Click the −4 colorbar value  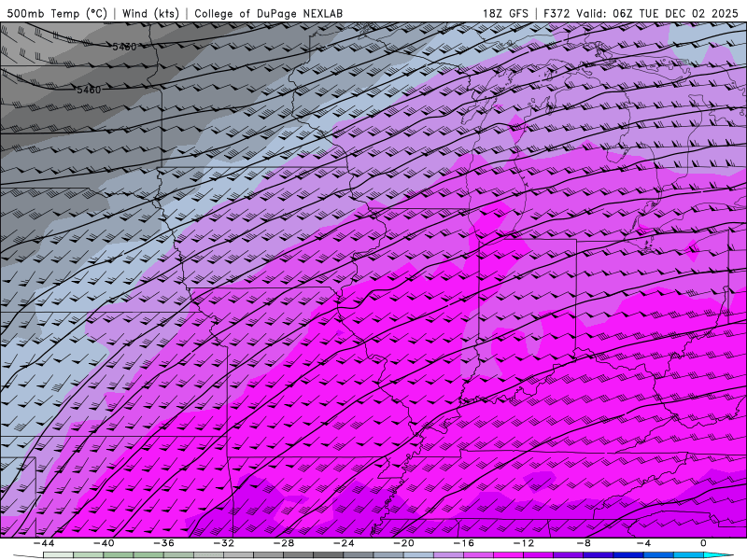click(x=644, y=543)
